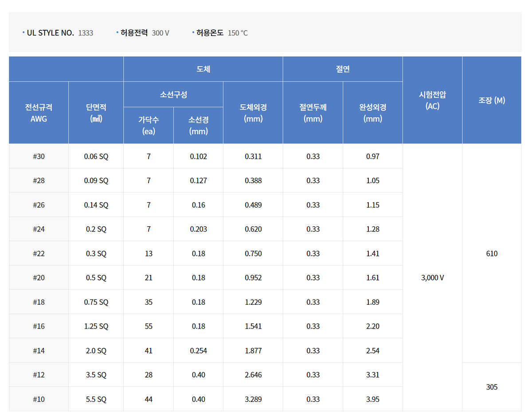Click the #30 wire gauge row cell
This screenshot has height=417, width=532.
coord(38,156)
